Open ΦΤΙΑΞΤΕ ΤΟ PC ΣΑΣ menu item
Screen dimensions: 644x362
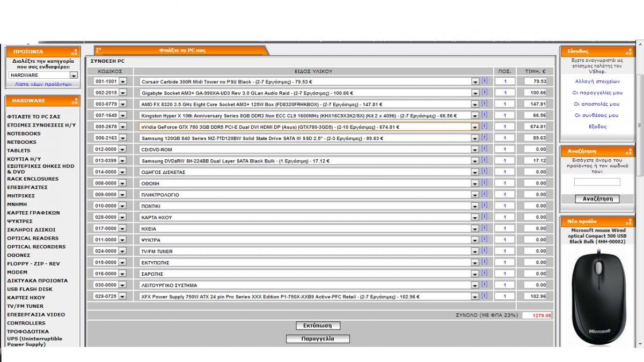tap(33, 116)
